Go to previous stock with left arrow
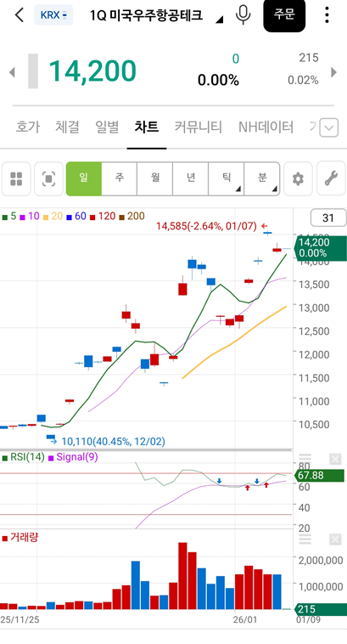Viewport: 347px width, 644px height. (12, 72)
